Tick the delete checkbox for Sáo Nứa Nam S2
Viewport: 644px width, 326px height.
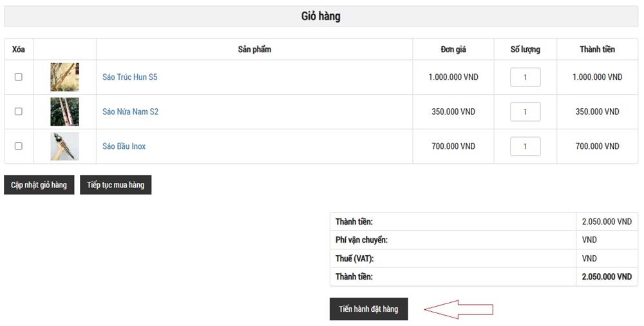pos(19,111)
